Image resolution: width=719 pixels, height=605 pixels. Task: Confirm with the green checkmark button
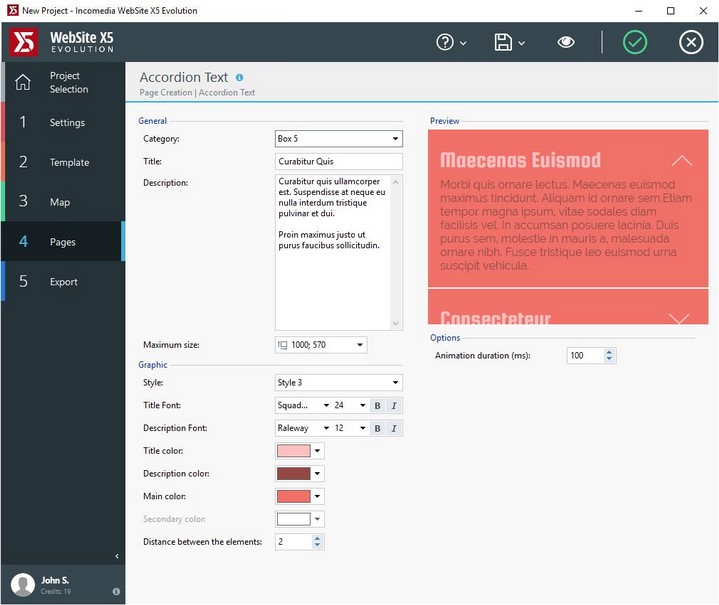(x=635, y=42)
